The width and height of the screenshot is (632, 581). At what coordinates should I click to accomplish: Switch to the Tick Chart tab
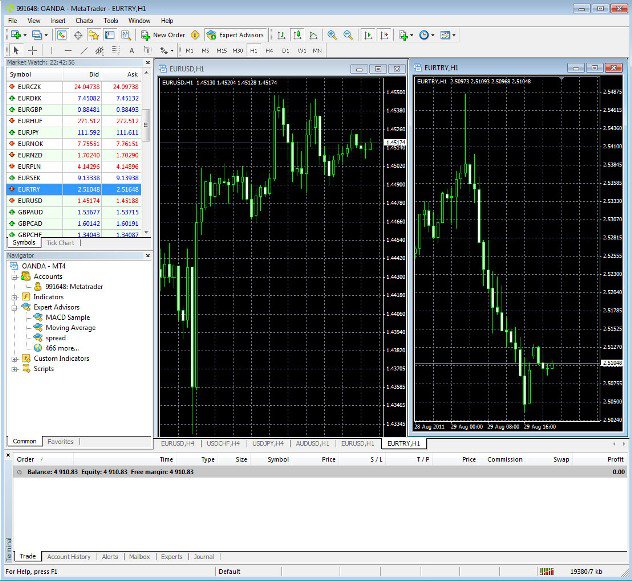tap(60, 243)
